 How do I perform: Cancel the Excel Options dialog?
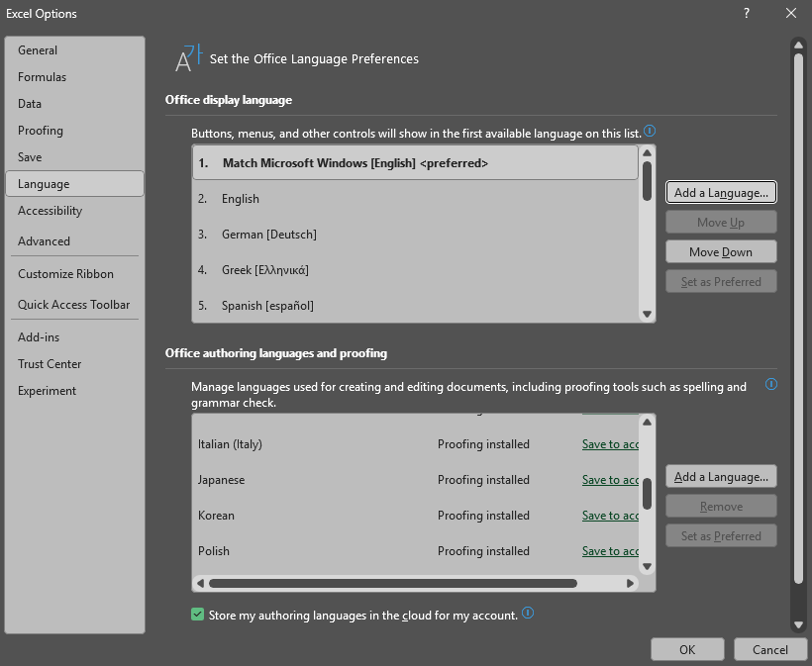point(770,649)
